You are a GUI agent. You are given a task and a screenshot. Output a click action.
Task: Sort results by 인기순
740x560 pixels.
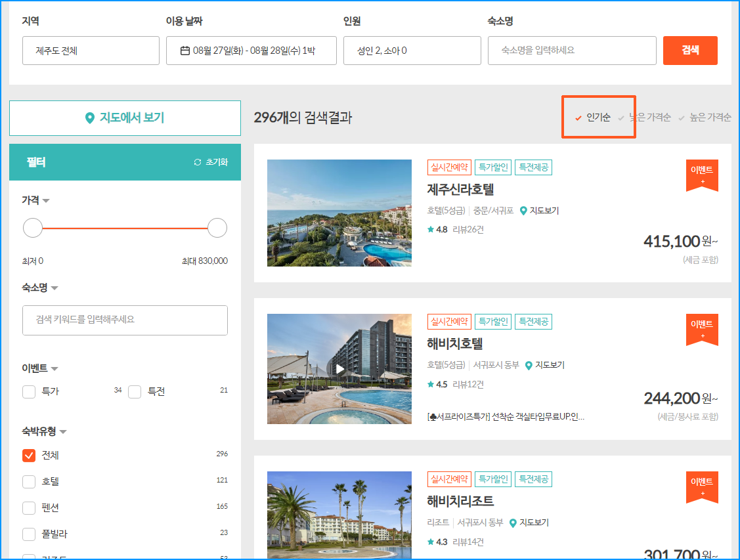point(593,118)
